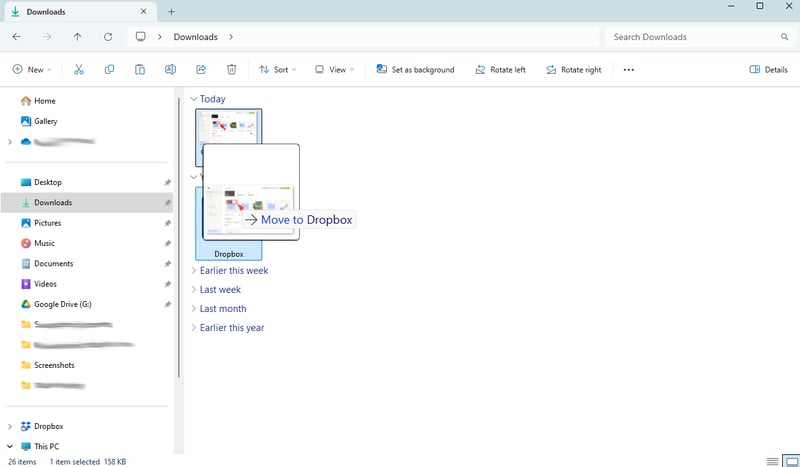This screenshot has width=800, height=467.
Task: Click the Delete trash can icon
Action: point(231,70)
